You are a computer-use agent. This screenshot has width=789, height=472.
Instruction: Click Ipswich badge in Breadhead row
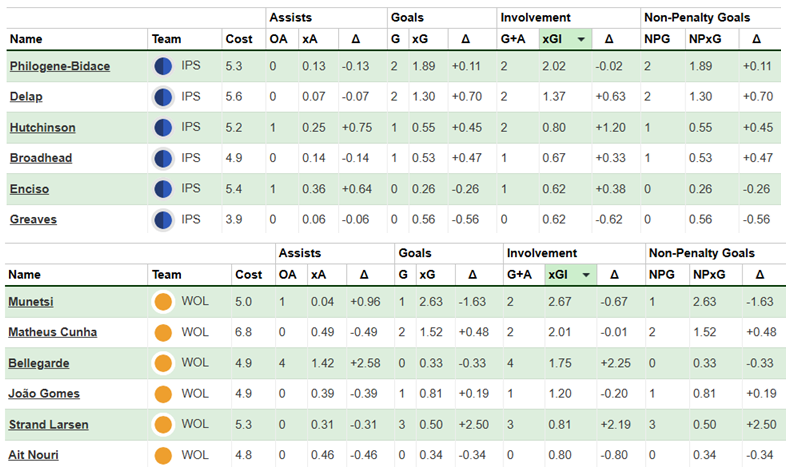(x=163, y=158)
